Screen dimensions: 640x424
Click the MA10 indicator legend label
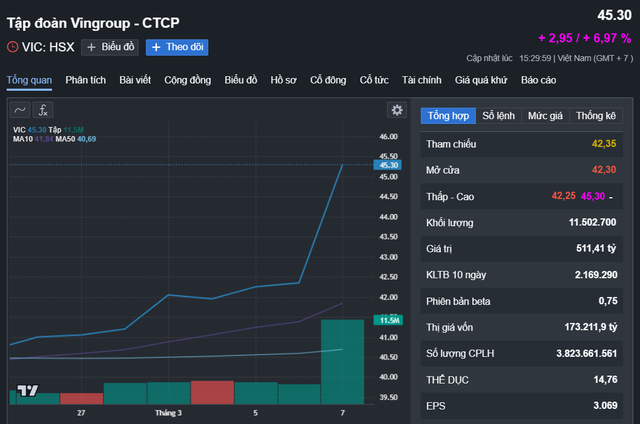click(x=22, y=138)
